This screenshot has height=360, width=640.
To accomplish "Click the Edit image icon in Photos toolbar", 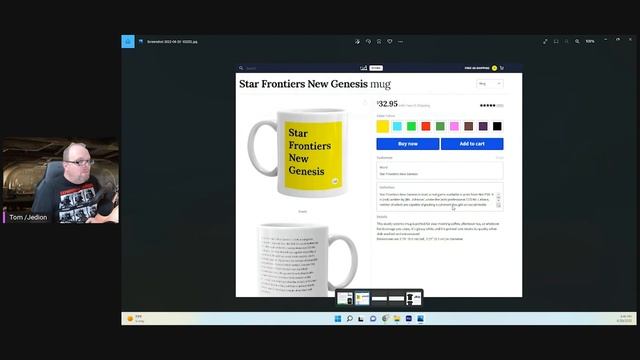I will point(357,42).
